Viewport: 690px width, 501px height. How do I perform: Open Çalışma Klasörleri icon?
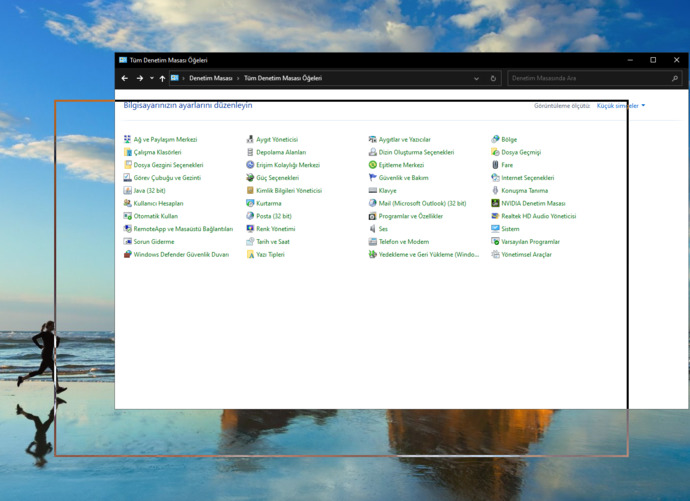pos(128,152)
